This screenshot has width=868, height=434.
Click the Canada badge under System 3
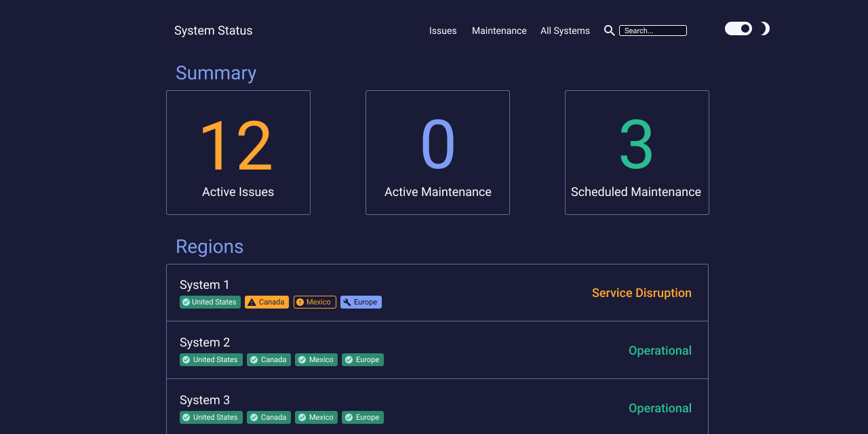coord(269,417)
